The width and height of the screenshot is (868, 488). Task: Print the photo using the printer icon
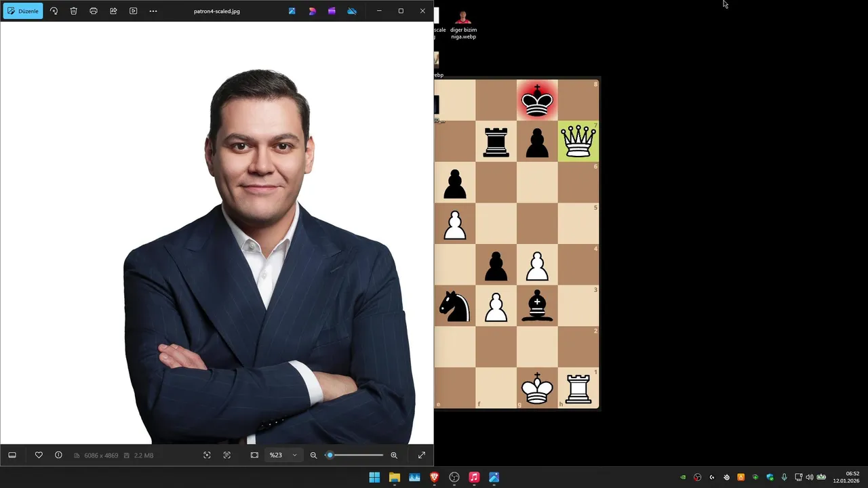94,11
